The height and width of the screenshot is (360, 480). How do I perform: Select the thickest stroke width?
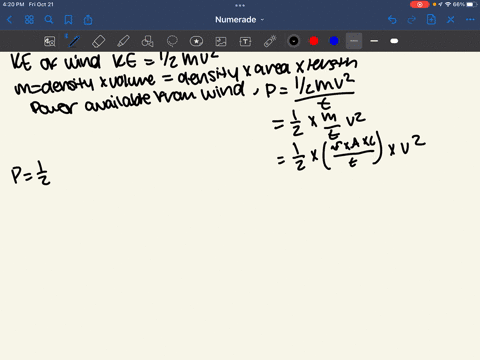coord(394,41)
